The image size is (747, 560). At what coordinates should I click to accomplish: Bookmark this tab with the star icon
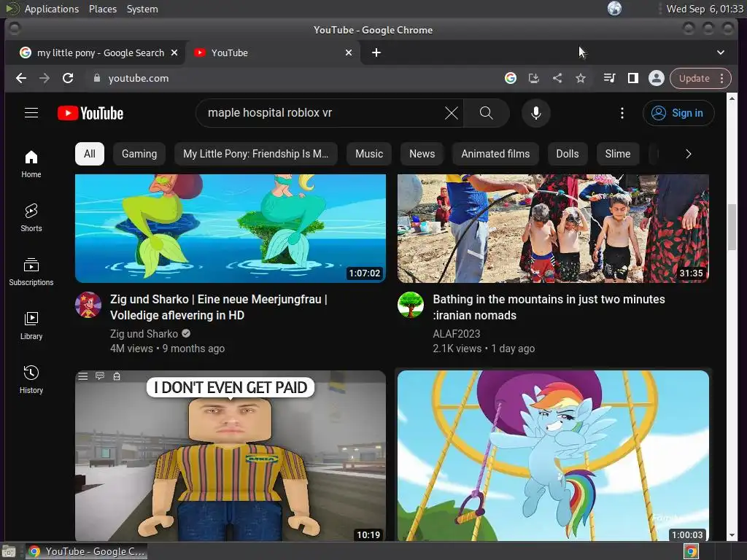(x=580, y=78)
